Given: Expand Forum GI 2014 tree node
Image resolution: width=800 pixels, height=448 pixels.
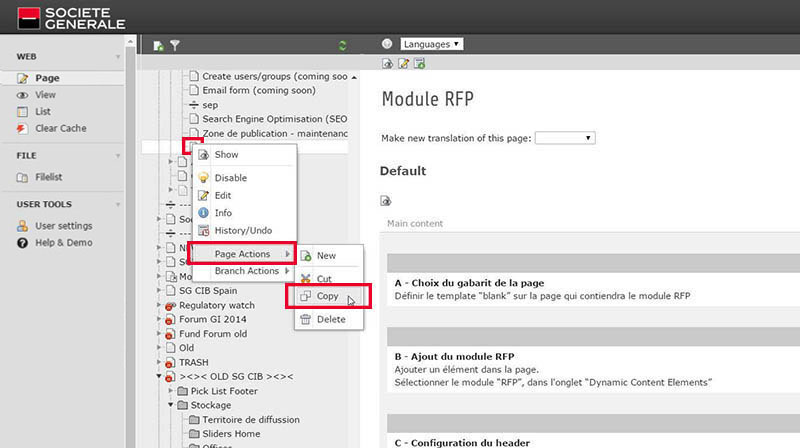Looking at the screenshot, I should (x=159, y=319).
